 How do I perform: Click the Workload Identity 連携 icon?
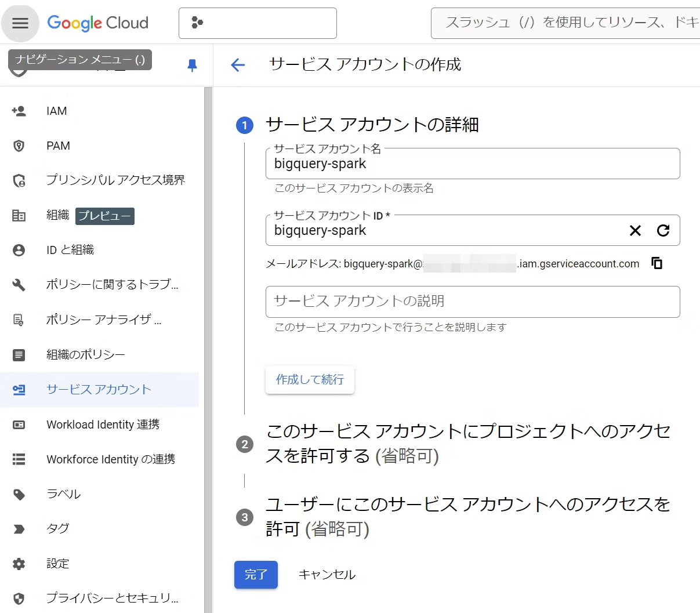[19, 425]
